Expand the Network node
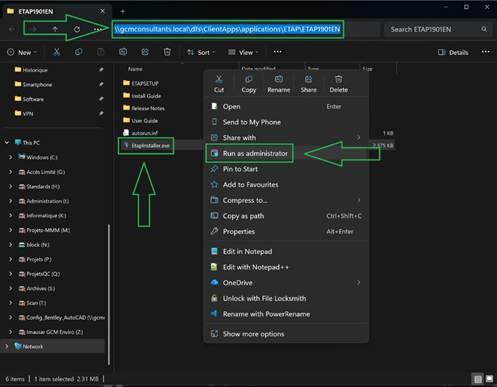The height and width of the screenshot is (387, 497). point(7,346)
